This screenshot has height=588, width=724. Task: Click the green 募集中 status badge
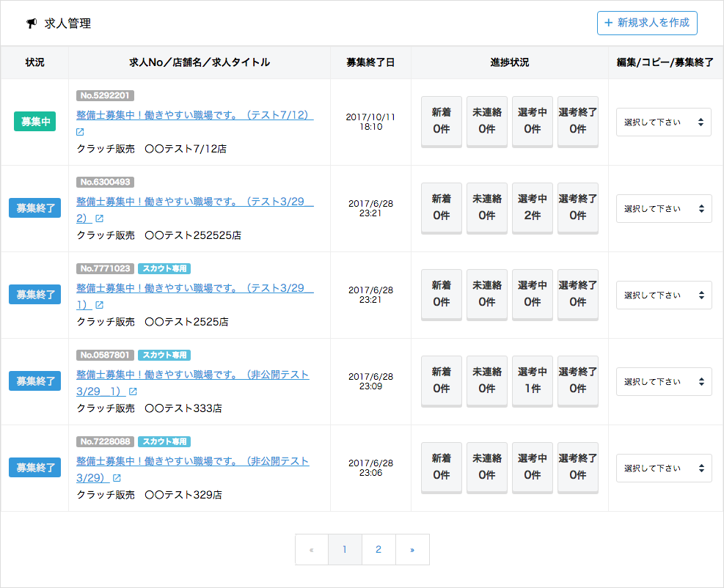pyautogui.click(x=34, y=122)
